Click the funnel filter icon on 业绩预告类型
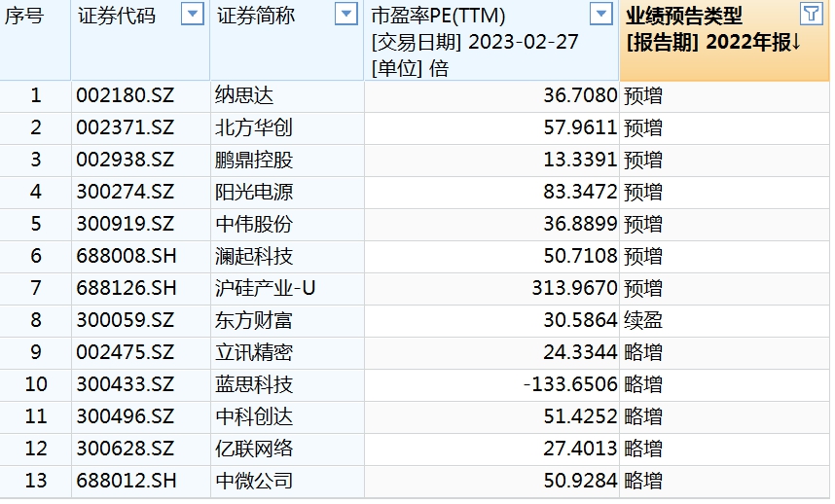The image size is (835, 504). click(812, 14)
